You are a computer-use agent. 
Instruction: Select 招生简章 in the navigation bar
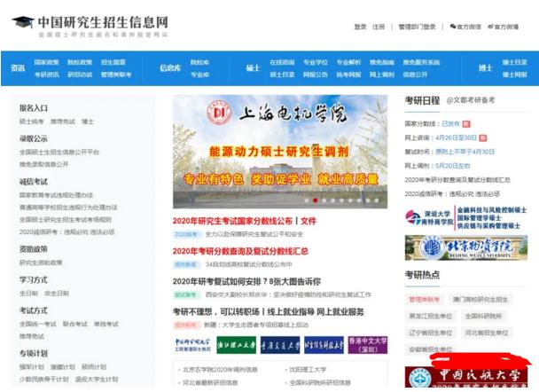tap(113, 62)
